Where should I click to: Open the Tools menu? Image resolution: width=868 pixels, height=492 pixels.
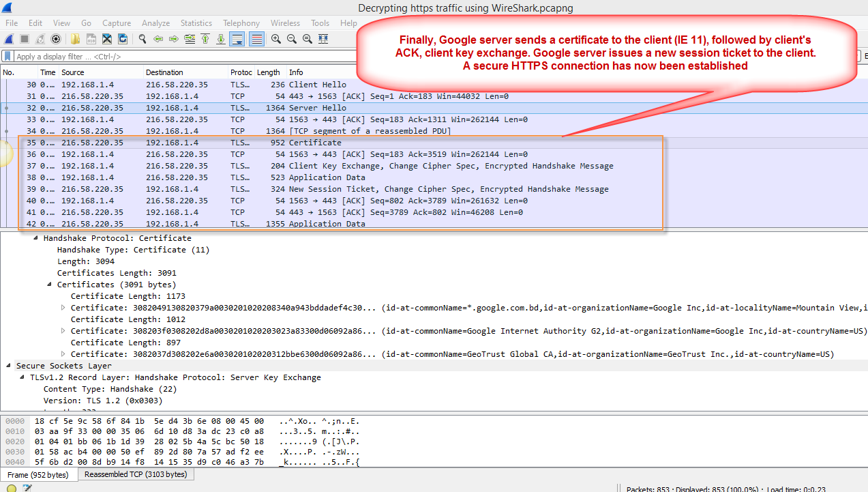point(320,23)
